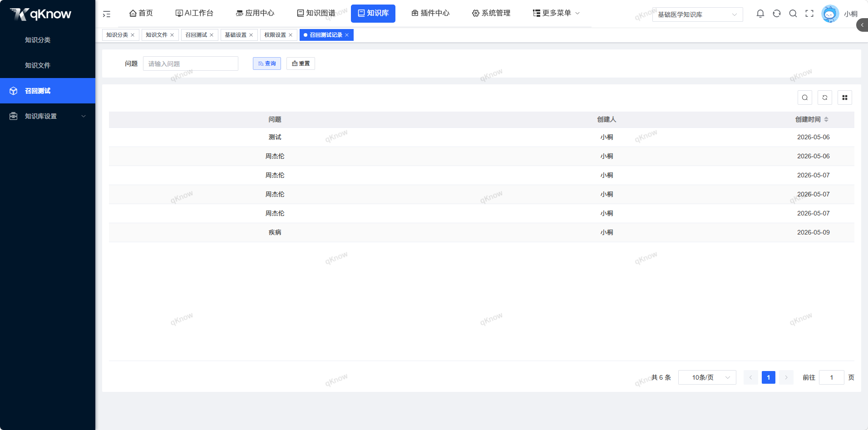Image resolution: width=868 pixels, height=430 pixels.
Task: Open the 首页 menu
Action: pyautogui.click(x=141, y=13)
